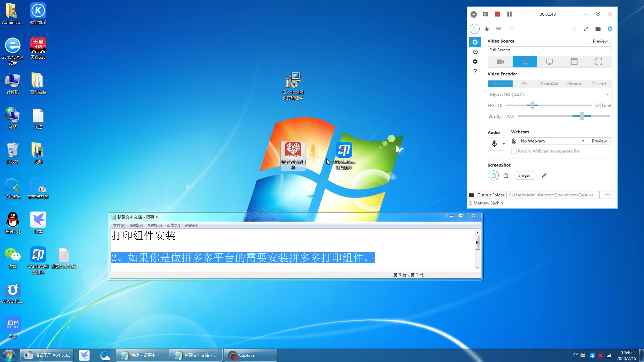Switch to 快捷 - 记事本 taskbar item

tap(143, 355)
